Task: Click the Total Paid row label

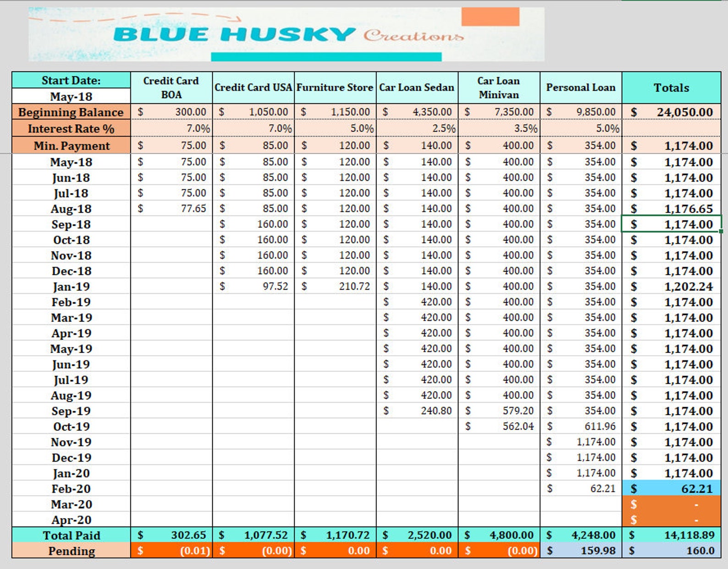Action: click(71, 535)
